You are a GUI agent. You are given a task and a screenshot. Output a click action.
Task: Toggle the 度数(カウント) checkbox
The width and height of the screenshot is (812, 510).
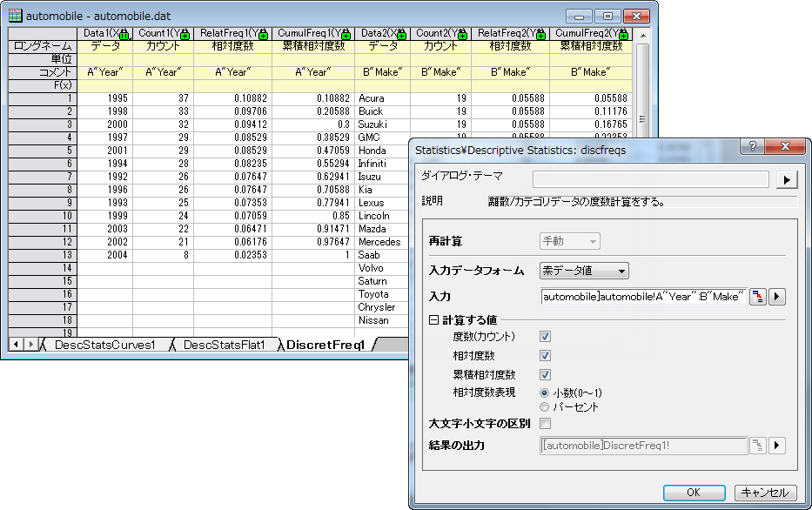point(545,337)
